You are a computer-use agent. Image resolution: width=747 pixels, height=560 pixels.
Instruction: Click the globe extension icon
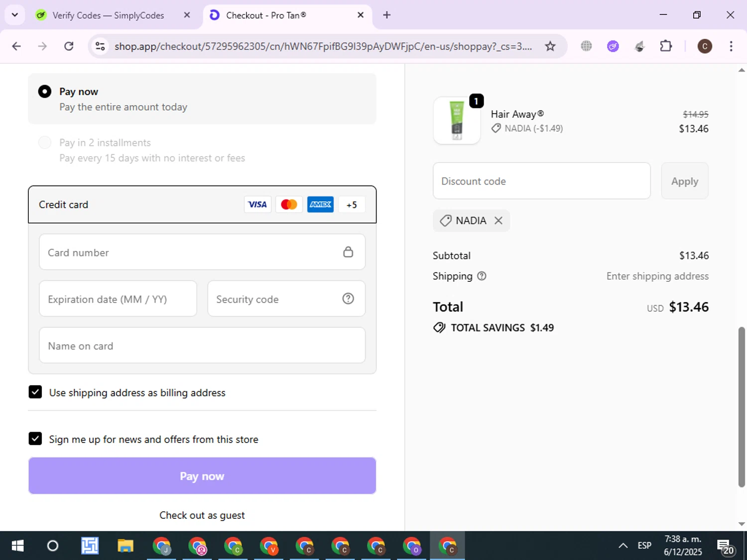(x=586, y=46)
